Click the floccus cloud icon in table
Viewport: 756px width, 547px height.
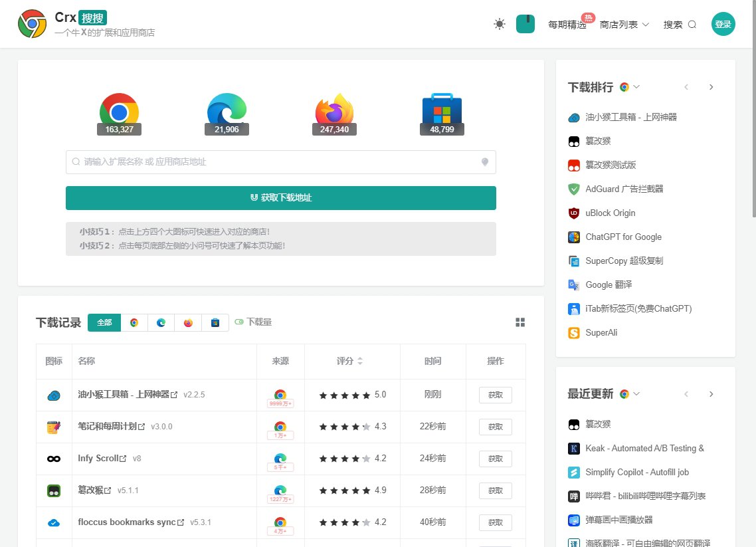[54, 522]
